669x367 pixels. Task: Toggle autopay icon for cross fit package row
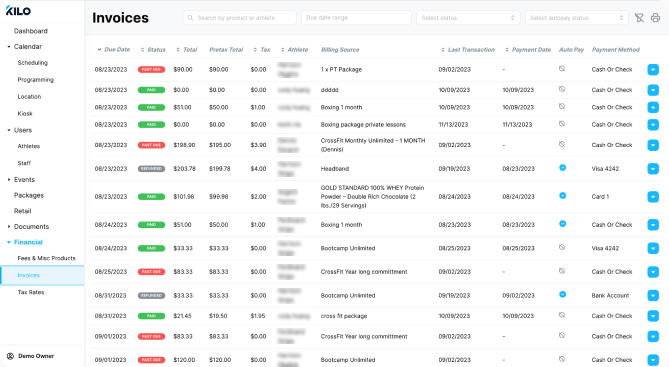point(562,315)
